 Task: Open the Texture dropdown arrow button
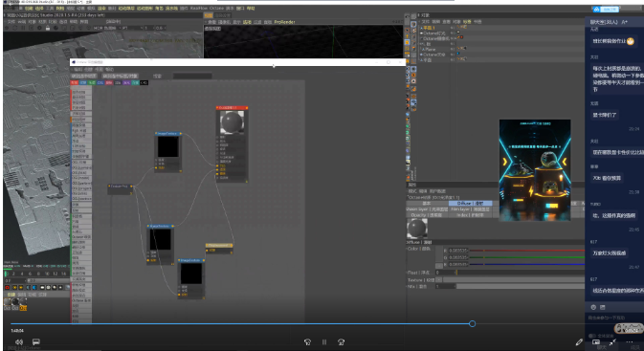(x=438, y=279)
